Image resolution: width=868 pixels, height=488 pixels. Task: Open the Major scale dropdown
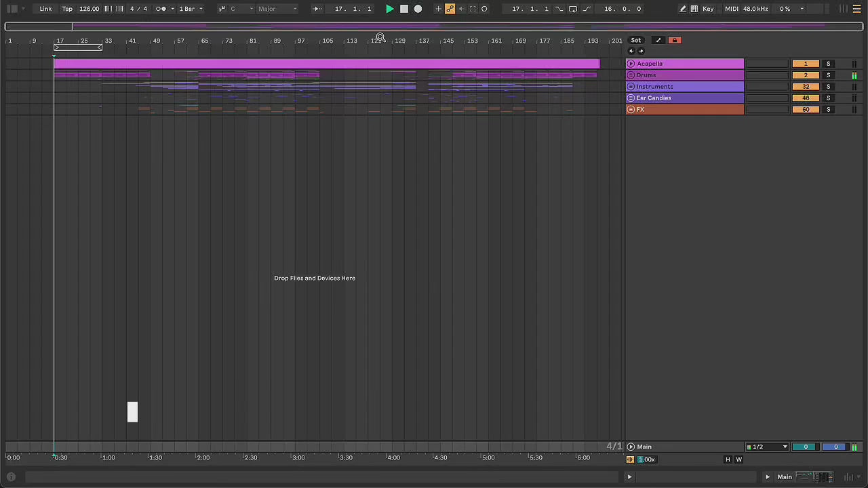tap(277, 9)
